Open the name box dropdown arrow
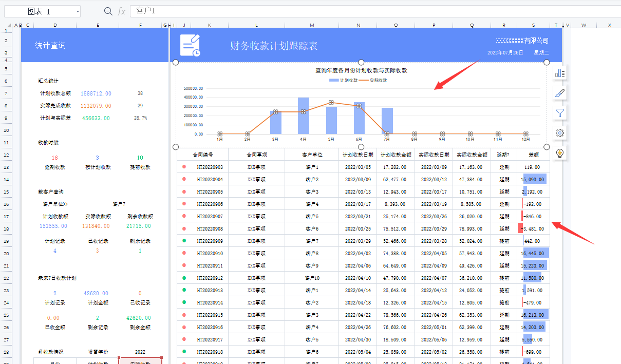This screenshot has height=364, width=621. coord(78,11)
